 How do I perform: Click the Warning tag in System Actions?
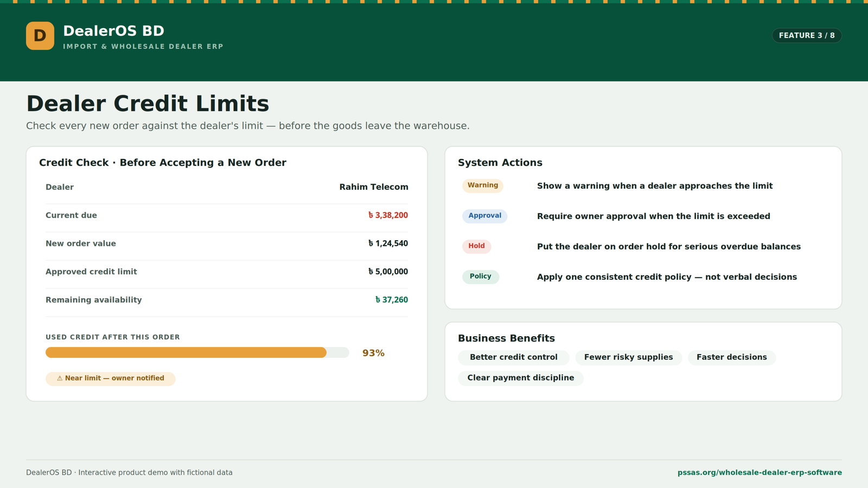(483, 185)
